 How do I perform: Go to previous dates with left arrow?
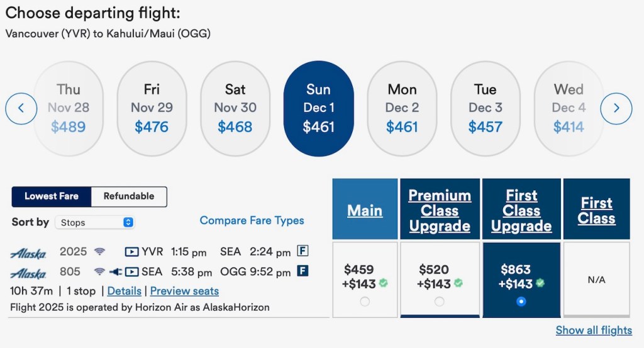21,108
